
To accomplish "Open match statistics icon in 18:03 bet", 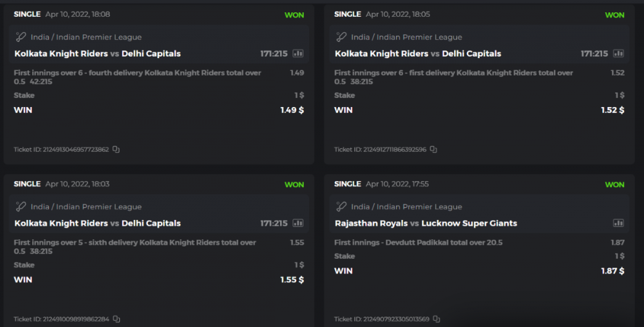I will (298, 223).
